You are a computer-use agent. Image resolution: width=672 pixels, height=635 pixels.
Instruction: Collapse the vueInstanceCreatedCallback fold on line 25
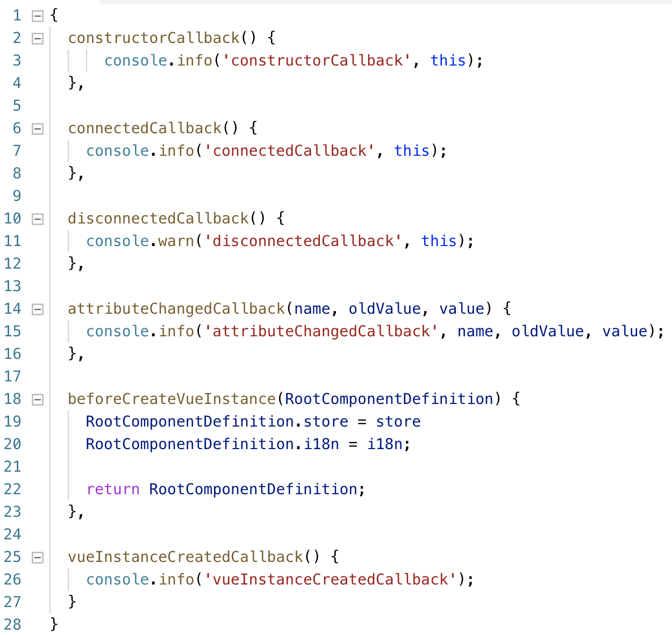point(37,557)
